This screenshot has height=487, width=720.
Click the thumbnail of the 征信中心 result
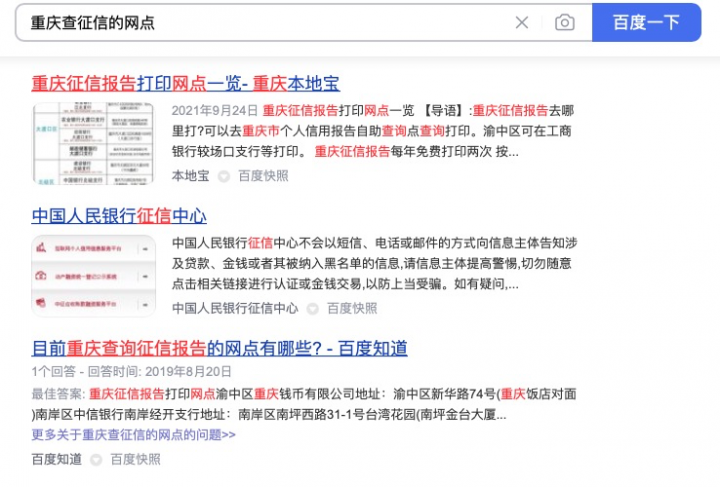[x=93, y=276]
